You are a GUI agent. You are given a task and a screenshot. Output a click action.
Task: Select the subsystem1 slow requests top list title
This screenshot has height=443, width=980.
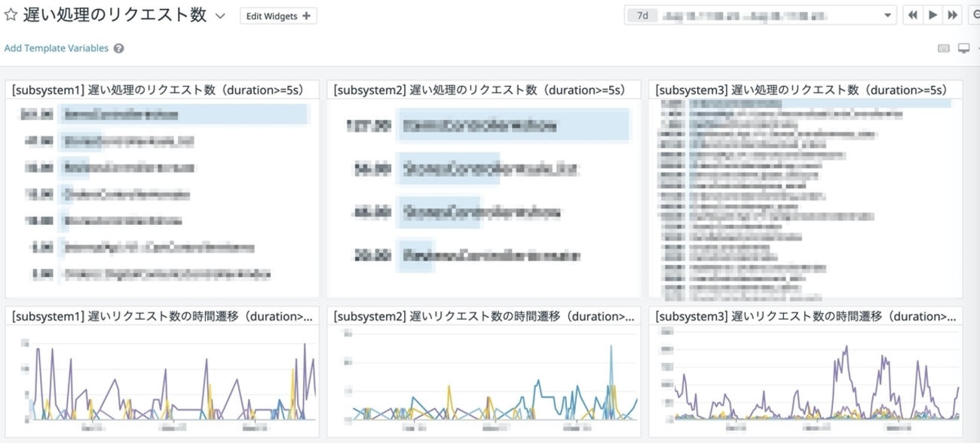(158, 90)
